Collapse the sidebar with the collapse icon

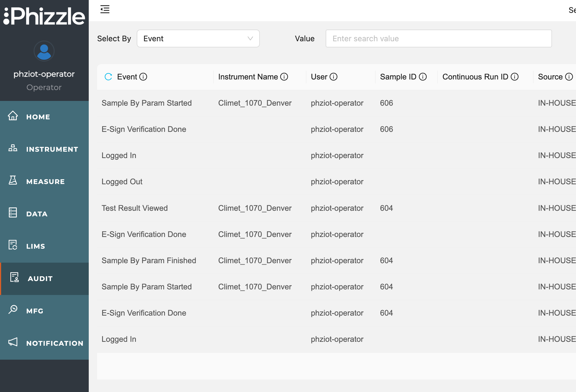[x=105, y=9]
